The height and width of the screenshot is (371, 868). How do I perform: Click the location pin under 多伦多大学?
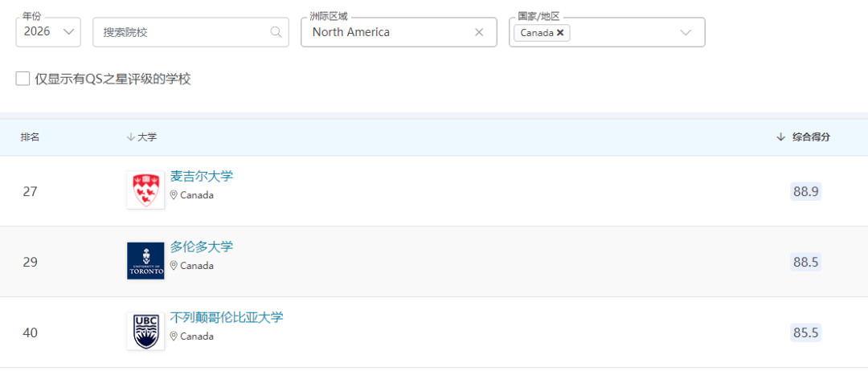click(x=174, y=265)
